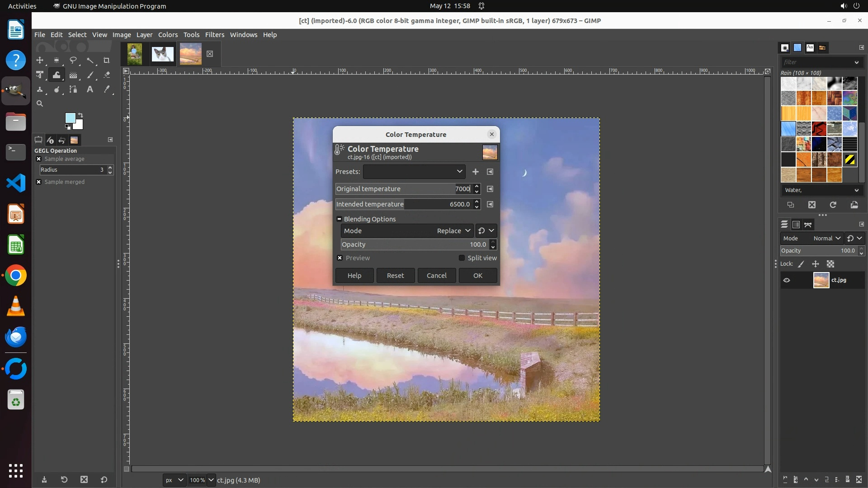Screen dimensions: 868x488
Task: Swap foreground and background colors
Action: (80, 115)
